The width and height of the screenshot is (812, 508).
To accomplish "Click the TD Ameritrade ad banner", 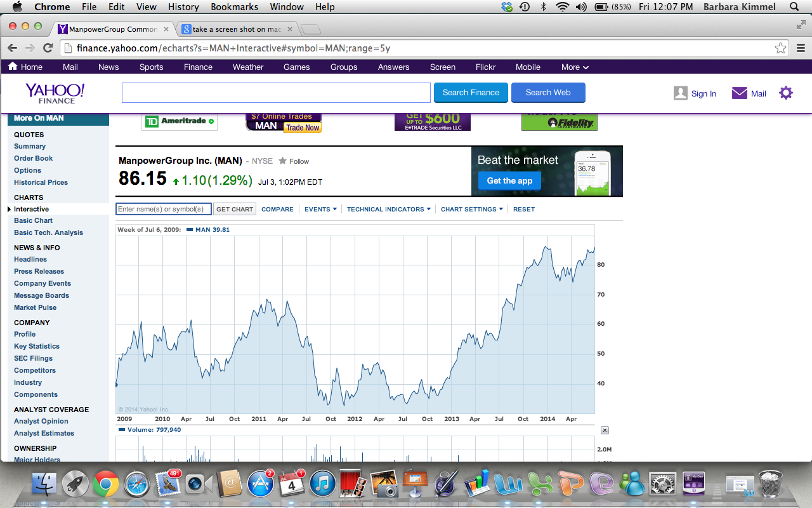I will (180, 121).
